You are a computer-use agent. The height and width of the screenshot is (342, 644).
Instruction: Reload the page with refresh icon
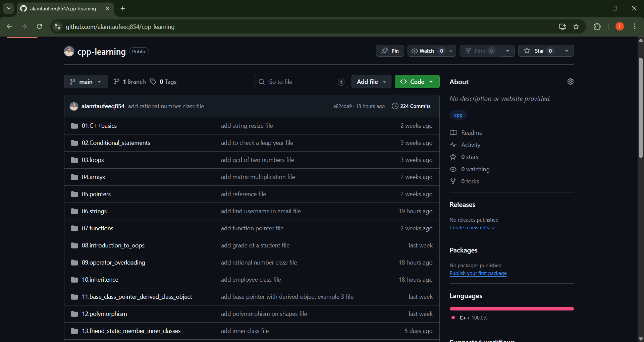click(x=40, y=27)
